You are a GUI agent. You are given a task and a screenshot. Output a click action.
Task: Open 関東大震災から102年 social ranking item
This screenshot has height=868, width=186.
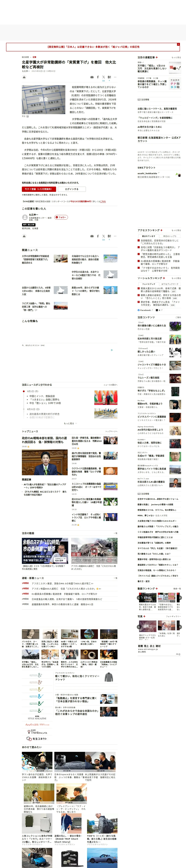(x=161, y=290)
